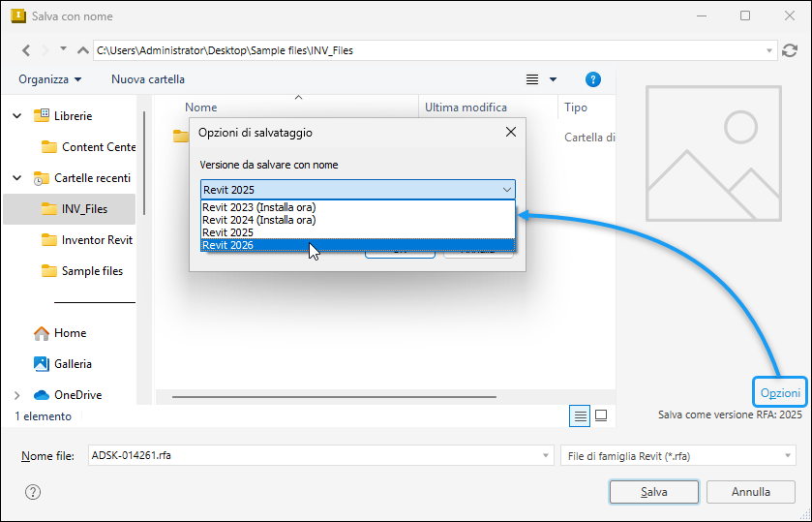Refresh the folder view
Viewport: 812px width, 522px height.
pyautogui.click(x=789, y=50)
